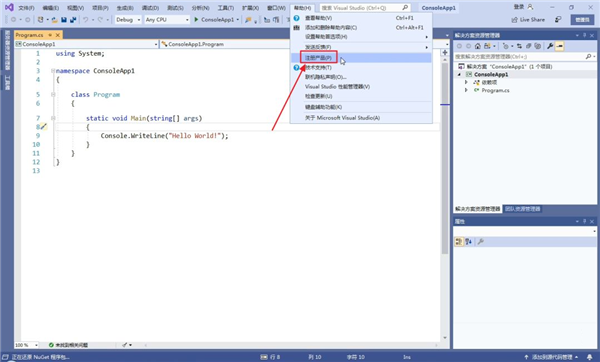Open the View (V) menu
The width and height of the screenshot is (600, 362).
pyautogui.click(x=75, y=8)
